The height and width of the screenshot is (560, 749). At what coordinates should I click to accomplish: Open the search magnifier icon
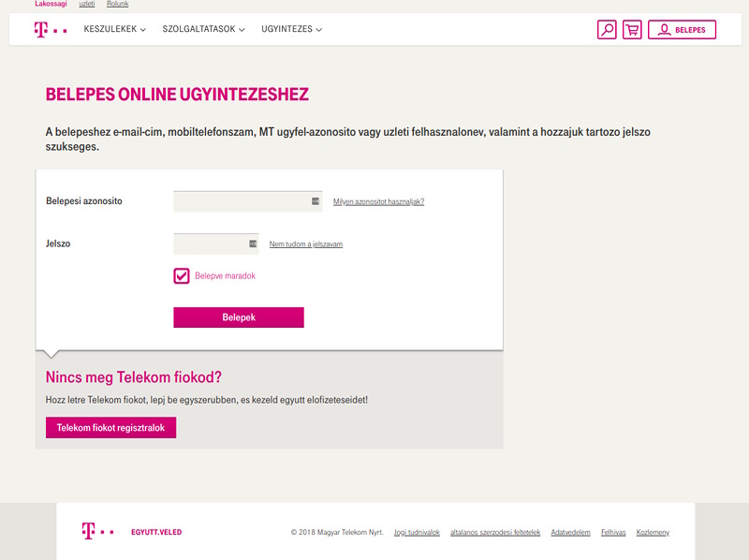(x=607, y=30)
